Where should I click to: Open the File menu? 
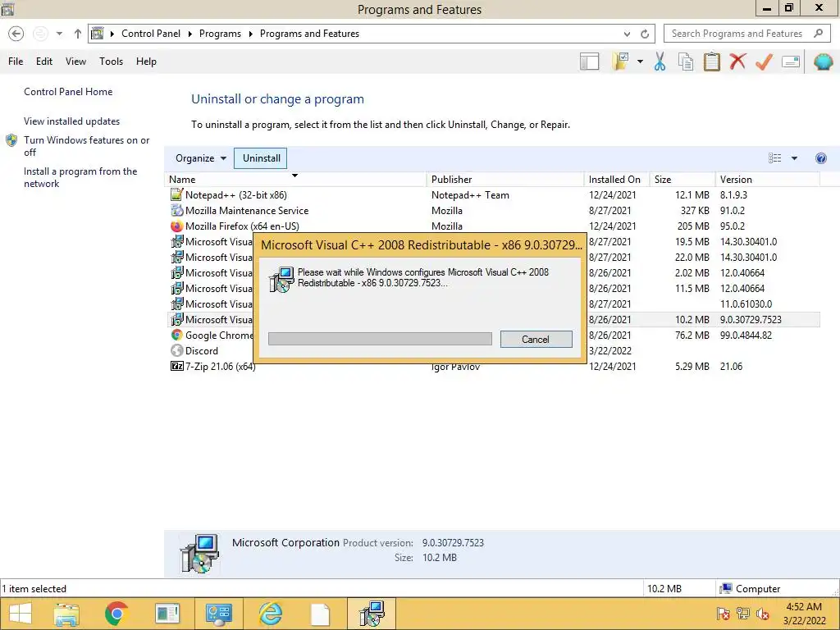point(16,62)
